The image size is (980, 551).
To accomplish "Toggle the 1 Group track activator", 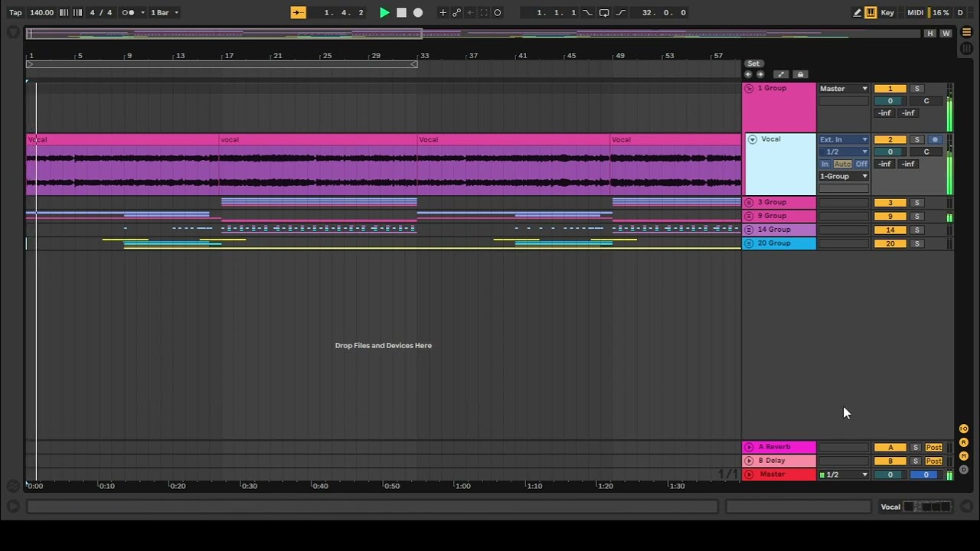I will tap(890, 89).
